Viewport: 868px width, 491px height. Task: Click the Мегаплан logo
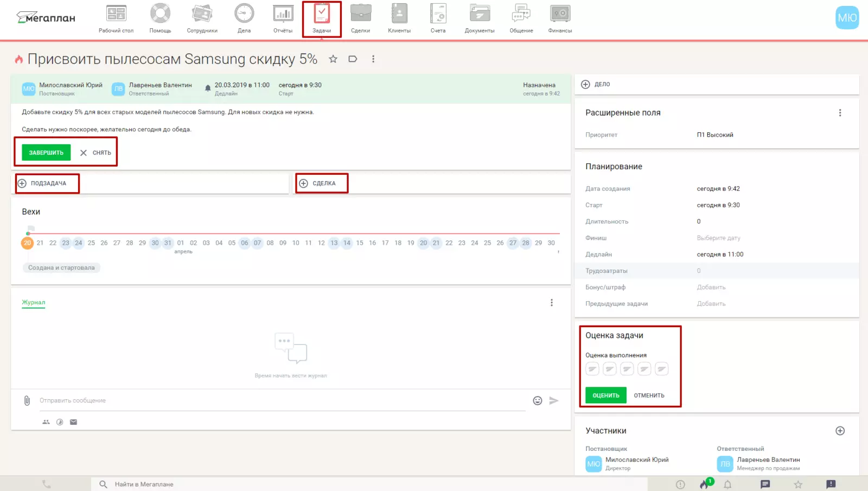(x=46, y=18)
